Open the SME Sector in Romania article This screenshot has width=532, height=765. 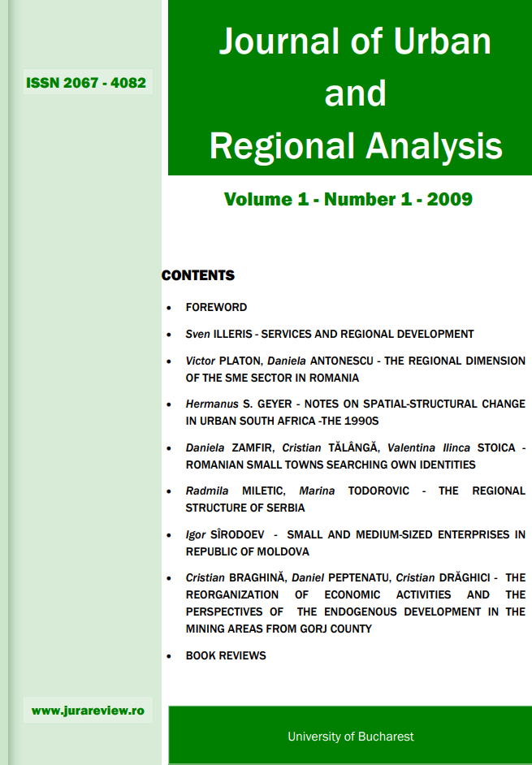pyautogui.click(x=355, y=369)
